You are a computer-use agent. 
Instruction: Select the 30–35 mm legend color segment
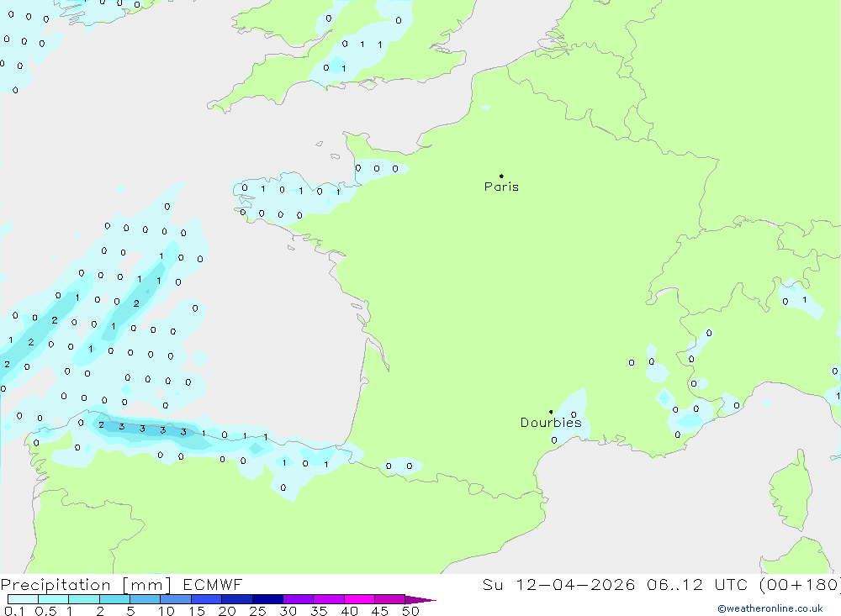pyautogui.click(x=298, y=599)
